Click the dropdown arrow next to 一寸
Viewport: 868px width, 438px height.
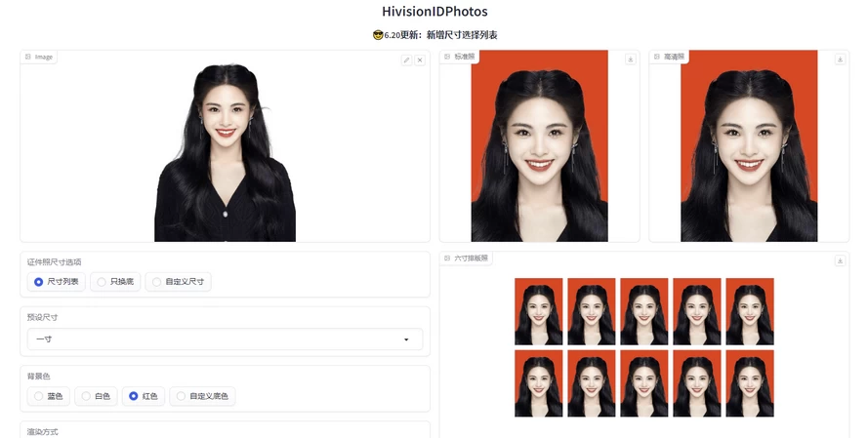(406, 339)
